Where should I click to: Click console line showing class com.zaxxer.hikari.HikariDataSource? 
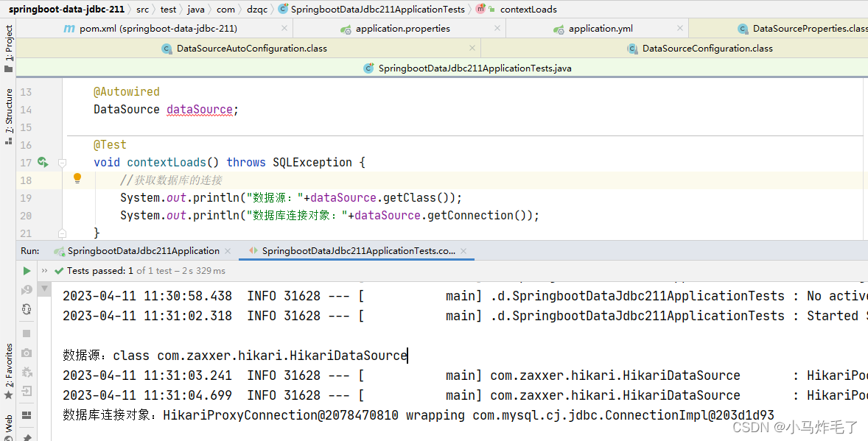[x=235, y=356]
